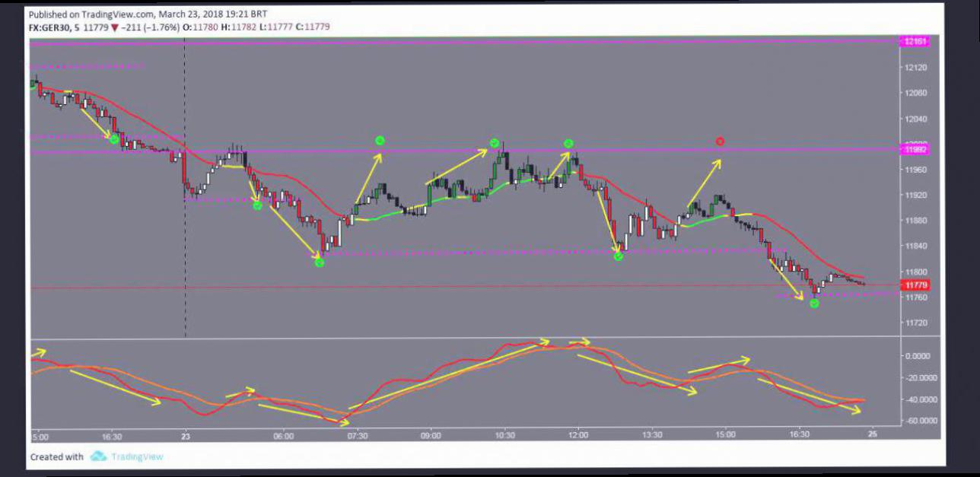This screenshot has width=980, height=477.
Task: Click the green circle marker above 12:00
Action: click(568, 144)
